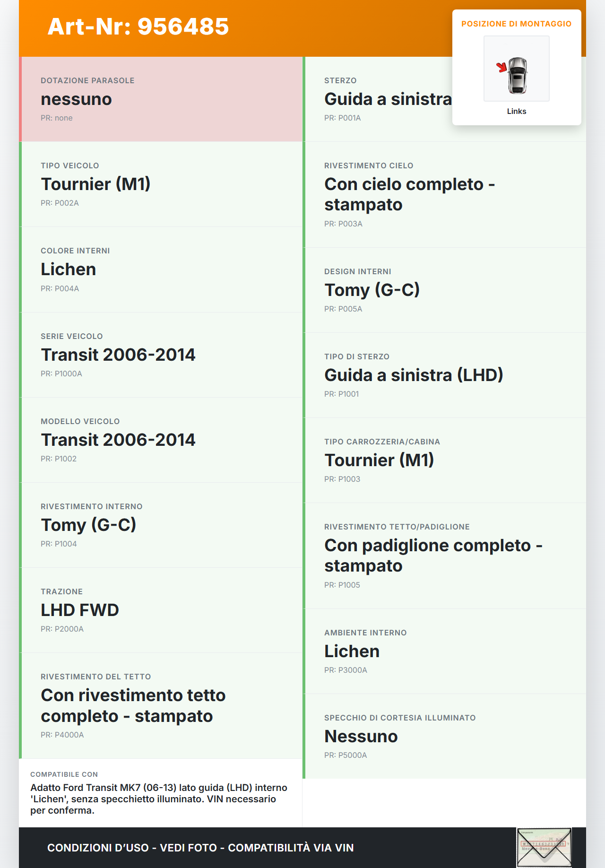
Task: Select the Tipo Carrozzeria/Cabina Tournier entry
Action: pos(444,460)
